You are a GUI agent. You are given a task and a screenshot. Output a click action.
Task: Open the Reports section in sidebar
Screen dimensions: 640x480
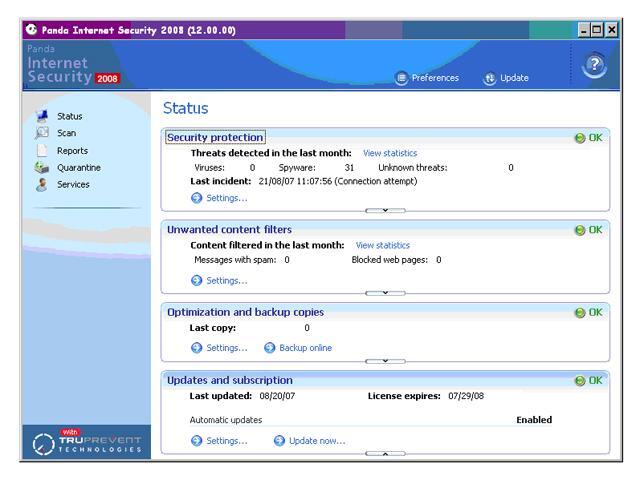[x=72, y=151]
